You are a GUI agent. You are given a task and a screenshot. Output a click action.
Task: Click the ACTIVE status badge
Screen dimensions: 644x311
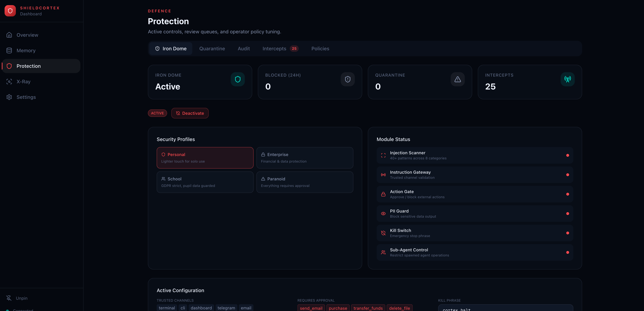(157, 113)
